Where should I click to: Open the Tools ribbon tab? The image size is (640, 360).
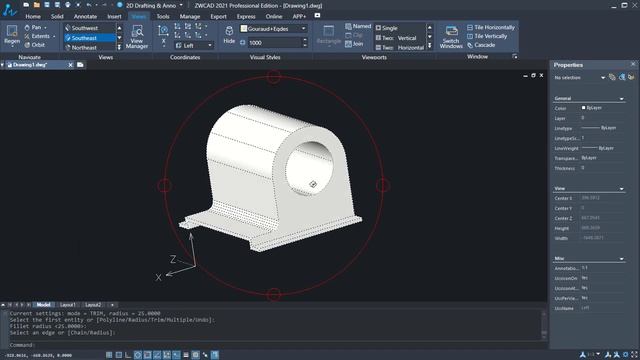click(163, 16)
